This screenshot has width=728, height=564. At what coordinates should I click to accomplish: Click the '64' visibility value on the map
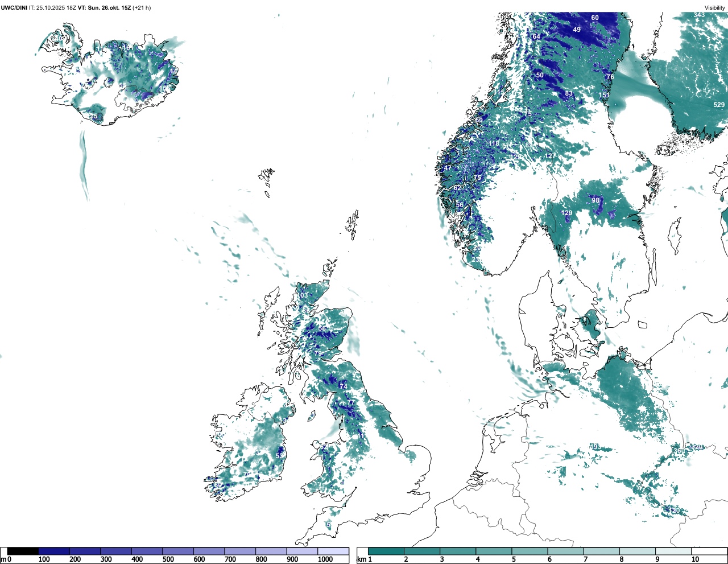(x=536, y=36)
